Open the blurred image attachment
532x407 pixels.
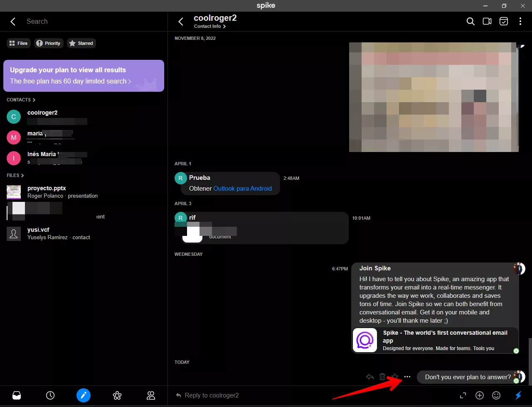tap(433, 97)
